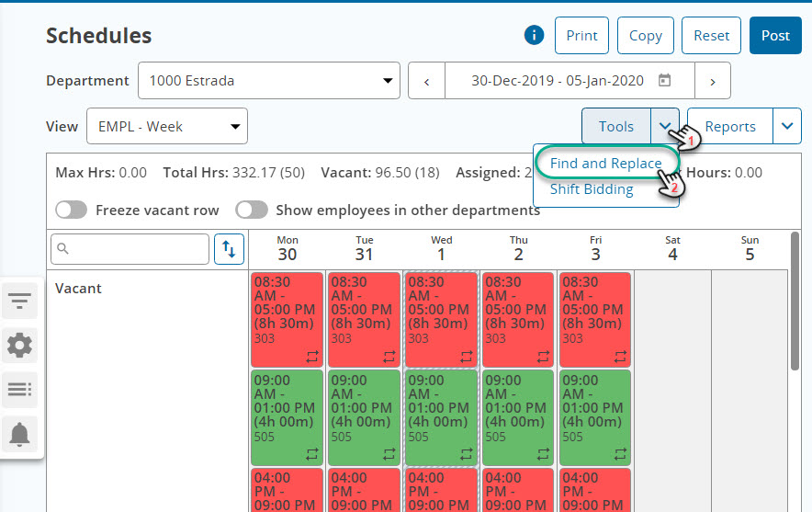Select Thursday 09:00 AM shift 505
812x512 pixels.
coord(518,417)
